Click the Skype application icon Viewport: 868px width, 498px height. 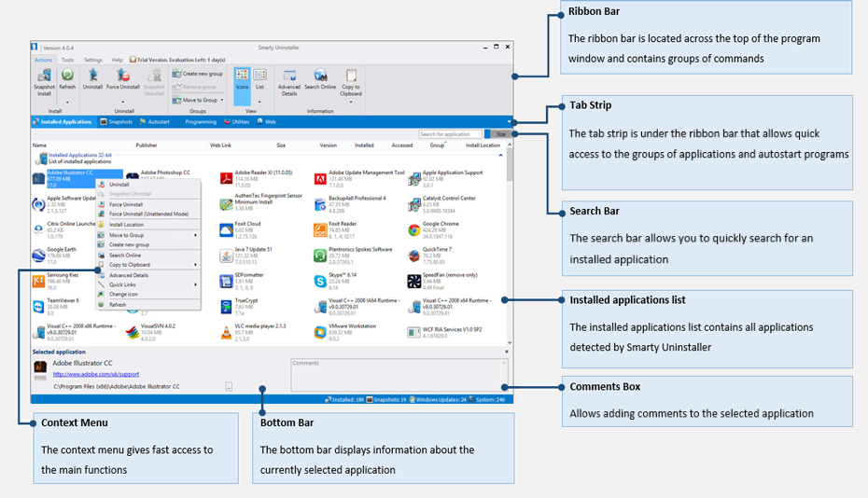coord(319,281)
